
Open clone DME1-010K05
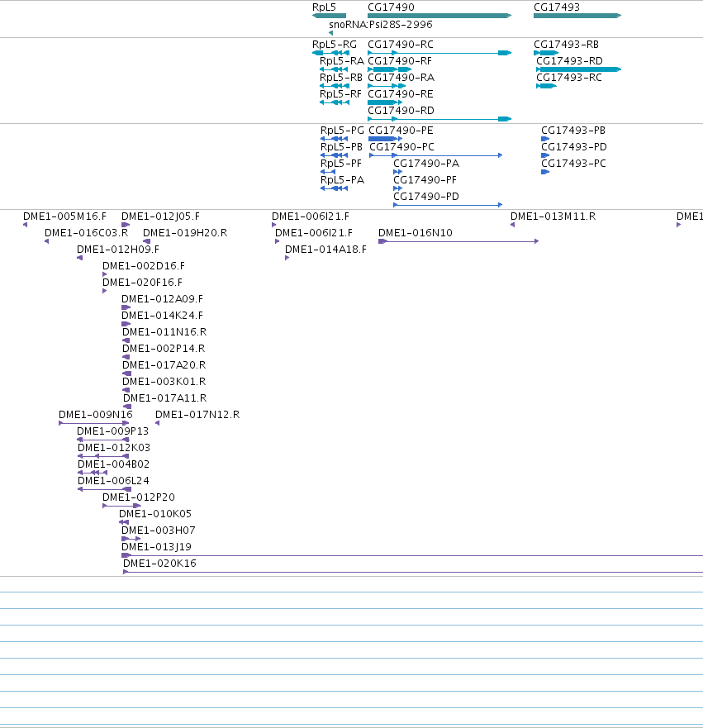tap(155, 513)
